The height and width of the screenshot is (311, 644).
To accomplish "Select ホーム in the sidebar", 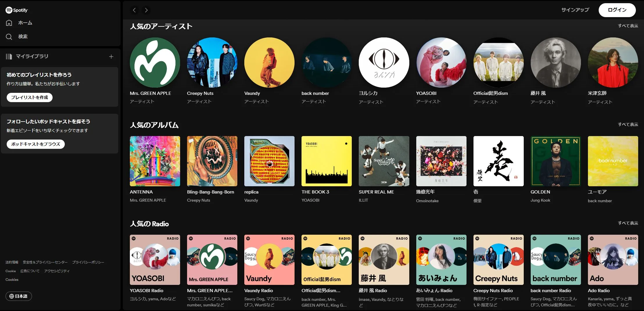I will point(25,23).
